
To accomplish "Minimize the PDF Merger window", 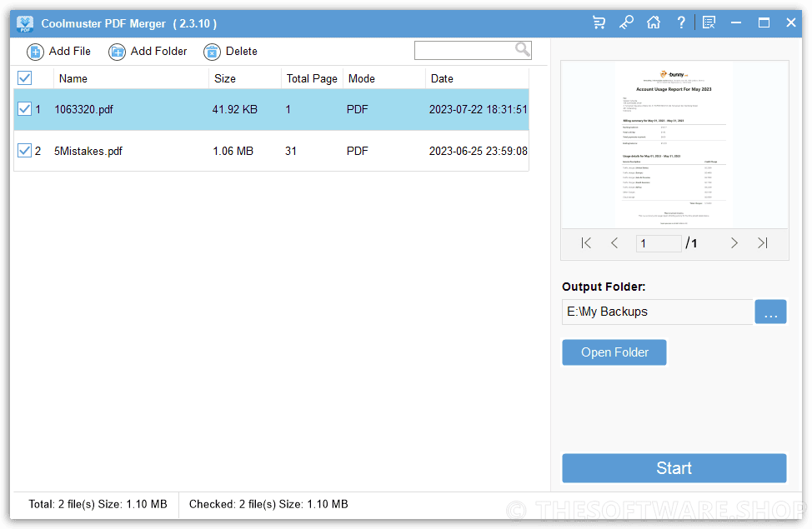I will (x=736, y=22).
